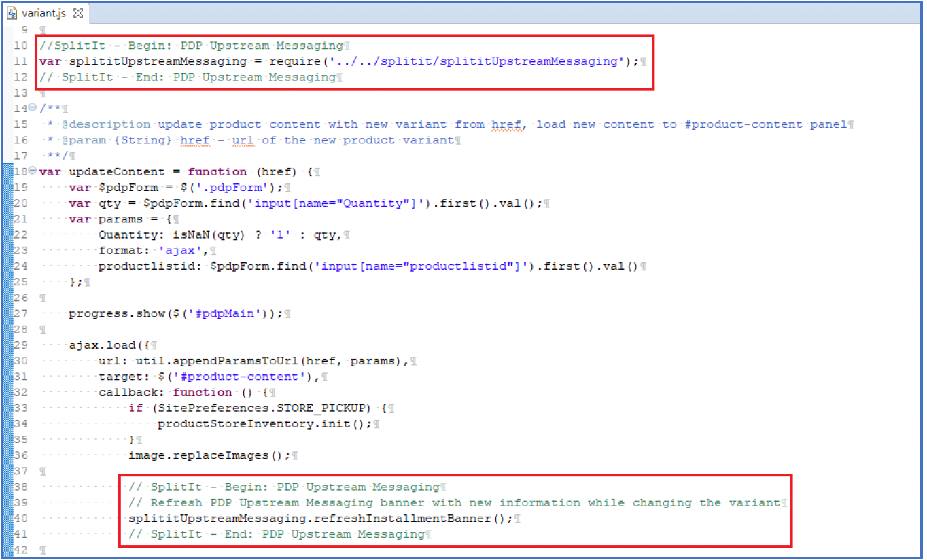927x560 pixels.
Task: Click 'ajax.load' on line 29
Action: point(102,345)
